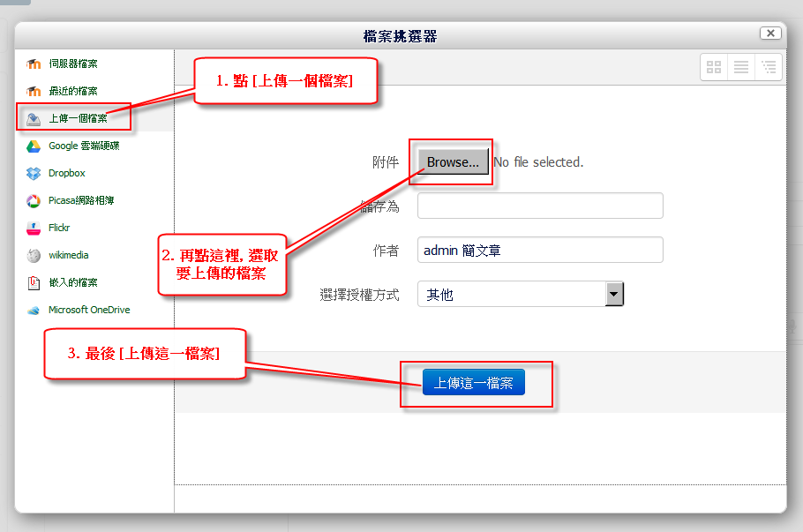Open the 選擇授權方式 license dropdown
The width and height of the screenshot is (803, 532).
[x=512, y=295]
